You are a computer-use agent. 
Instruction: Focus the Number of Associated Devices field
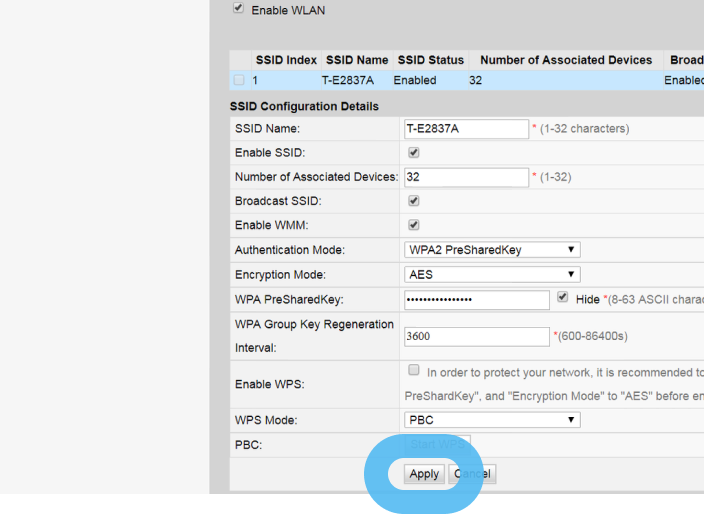click(466, 177)
